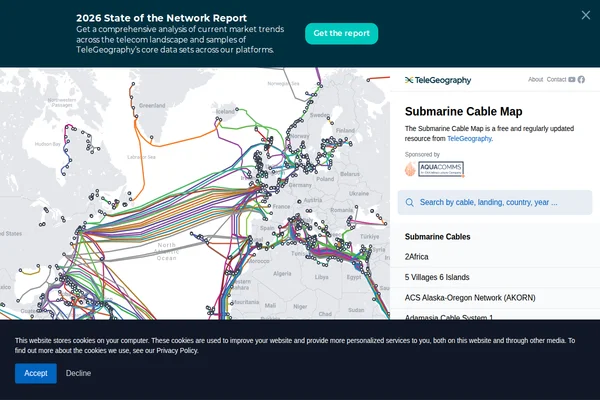Open the TeleGeography logo link
This screenshot has width=600, height=400.
[438, 80]
